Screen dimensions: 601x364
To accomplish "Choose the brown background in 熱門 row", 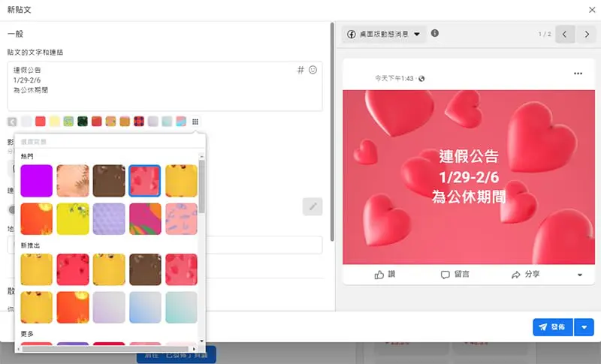I will pos(109,181).
